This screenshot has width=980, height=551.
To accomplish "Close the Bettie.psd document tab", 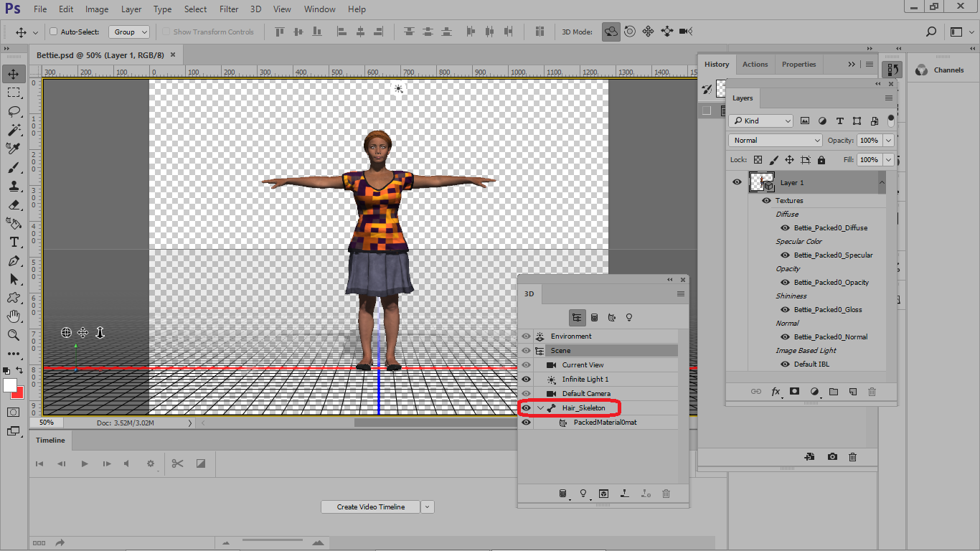I will [173, 55].
